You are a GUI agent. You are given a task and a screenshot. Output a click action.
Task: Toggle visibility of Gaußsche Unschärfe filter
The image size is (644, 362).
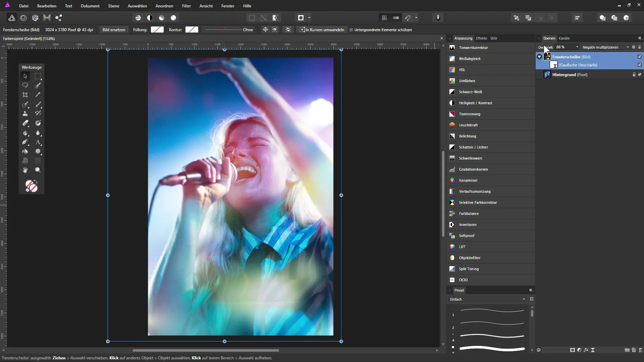coord(640,65)
